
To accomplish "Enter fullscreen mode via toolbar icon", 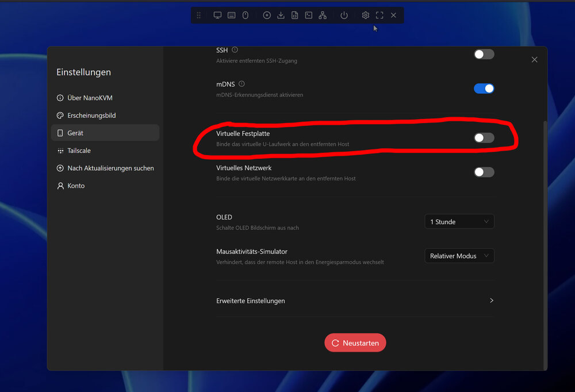I will (379, 15).
